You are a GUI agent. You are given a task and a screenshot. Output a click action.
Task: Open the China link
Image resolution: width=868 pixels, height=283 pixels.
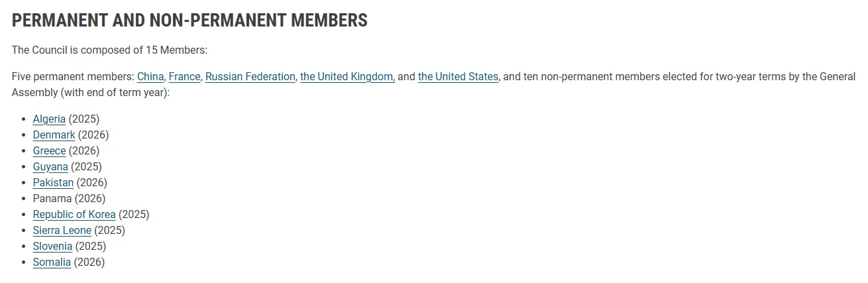point(150,76)
